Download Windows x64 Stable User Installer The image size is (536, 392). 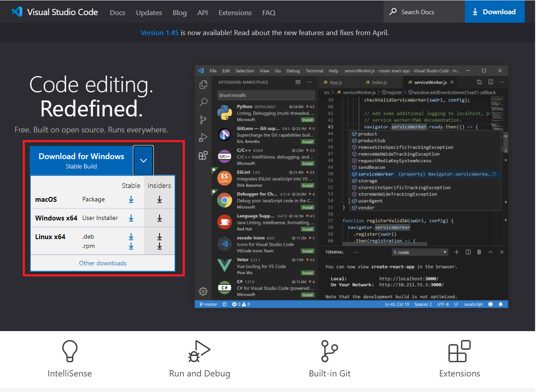[x=131, y=218]
